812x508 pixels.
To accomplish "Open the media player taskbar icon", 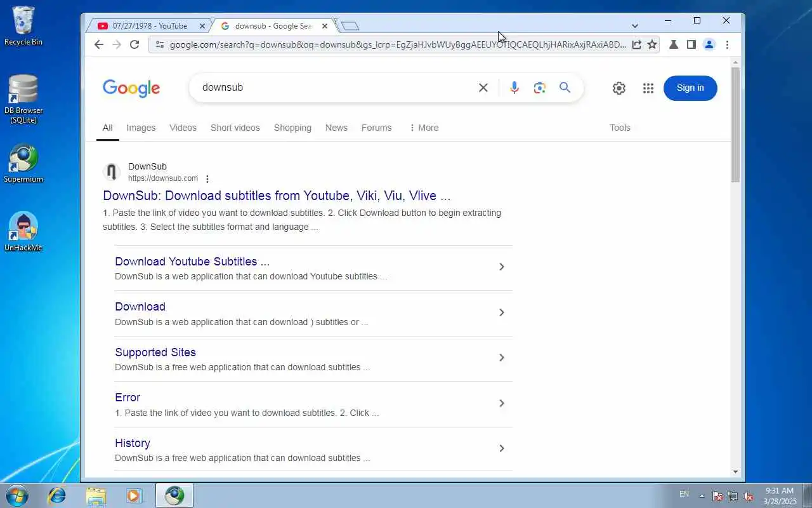I will pyautogui.click(x=134, y=495).
